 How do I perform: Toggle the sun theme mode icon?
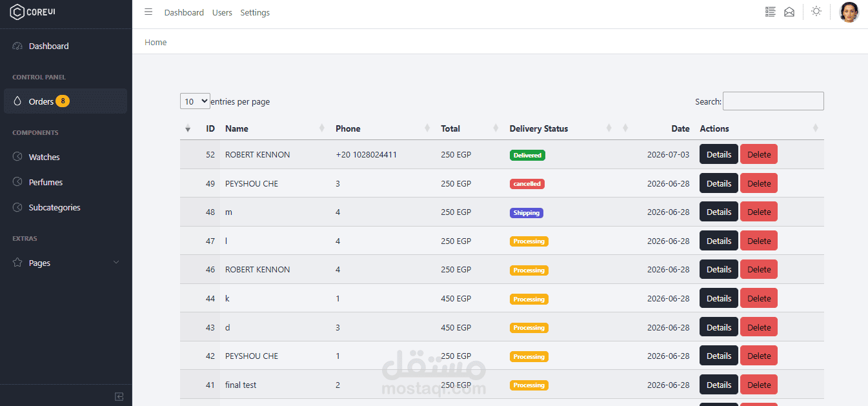pos(816,12)
